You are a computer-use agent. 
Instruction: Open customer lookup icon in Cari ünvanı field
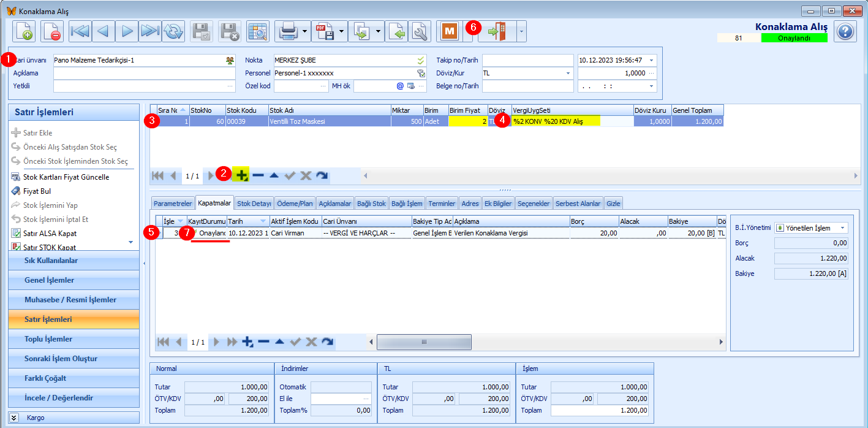pyautogui.click(x=230, y=60)
